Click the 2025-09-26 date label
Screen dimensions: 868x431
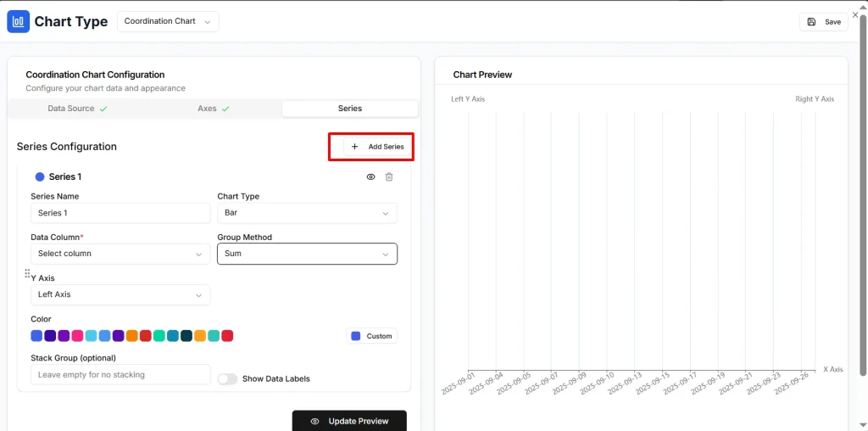point(793,383)
